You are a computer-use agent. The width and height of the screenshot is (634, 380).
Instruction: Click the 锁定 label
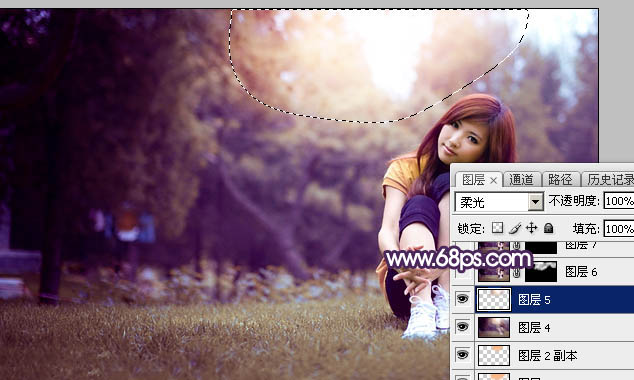tap(471, 229)
